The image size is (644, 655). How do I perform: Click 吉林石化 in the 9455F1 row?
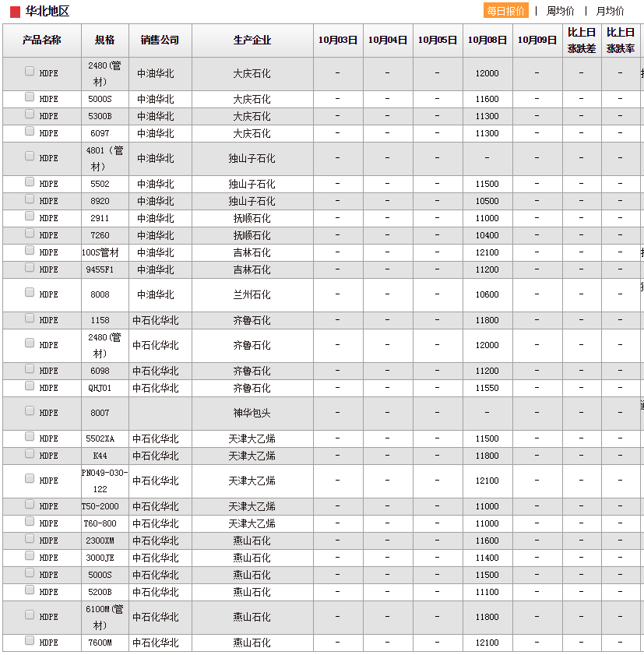(x=252, y=269)
